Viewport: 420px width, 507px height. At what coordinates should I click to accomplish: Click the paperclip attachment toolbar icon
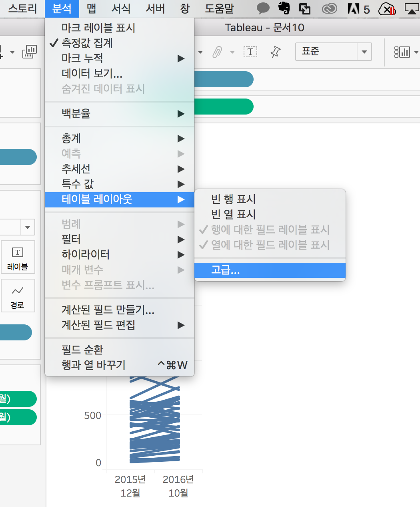pos(217,52)
